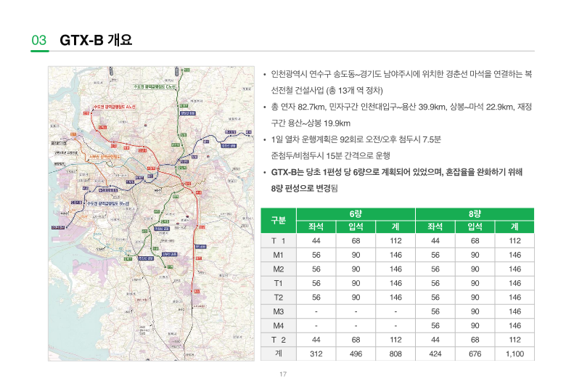566x392 pixels.
Task: Click the green "수도권 광역급행철도 C노선" map label
Action: pyautogui.click(x=155, y=87)
